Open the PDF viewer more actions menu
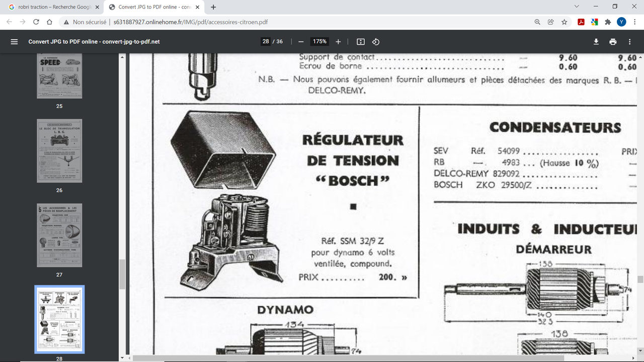 (629, 42)
